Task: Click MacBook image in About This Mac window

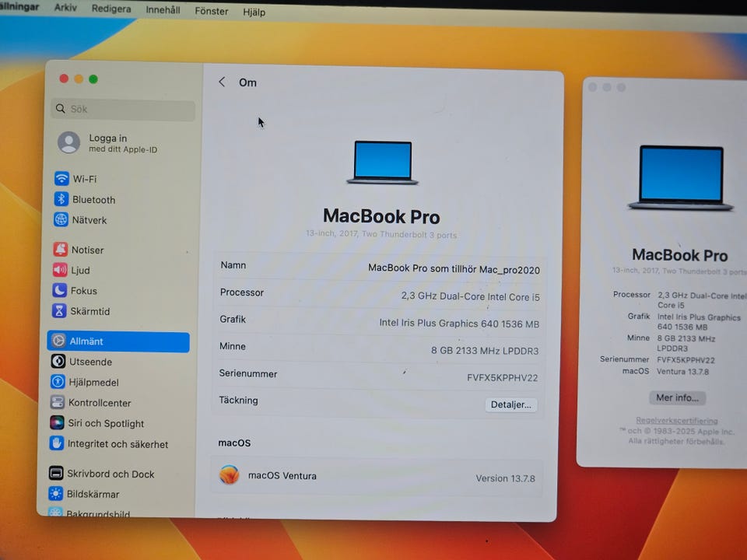Action: [x=681, y=177]
